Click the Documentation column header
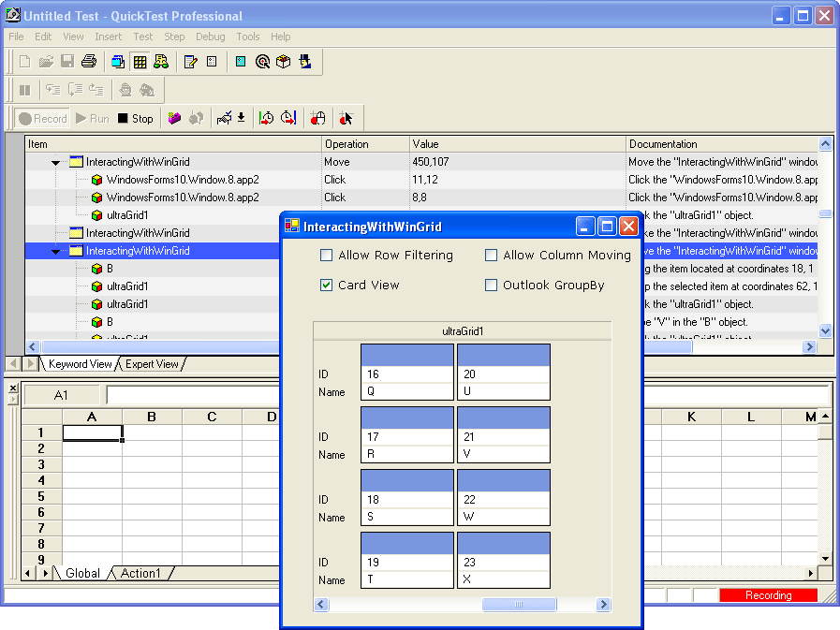 click(x=722, y=144)
